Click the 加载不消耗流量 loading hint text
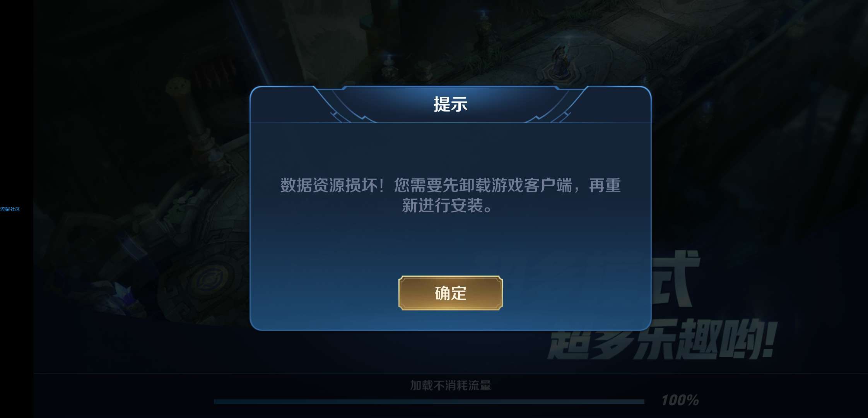 click(451, 385)
